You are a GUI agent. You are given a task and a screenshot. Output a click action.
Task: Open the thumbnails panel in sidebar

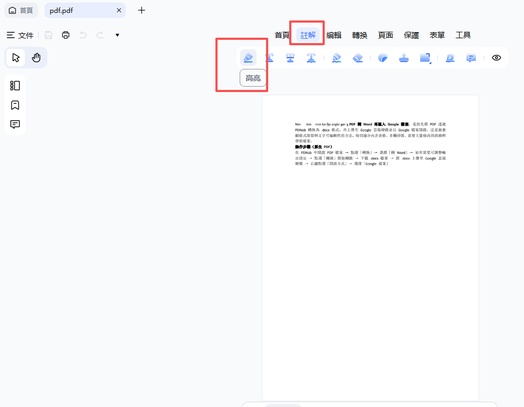[x=15, y=86]
